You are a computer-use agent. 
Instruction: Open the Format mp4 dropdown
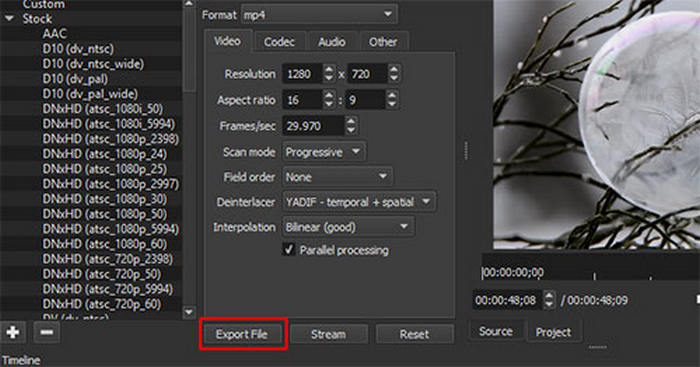point(319,14)
